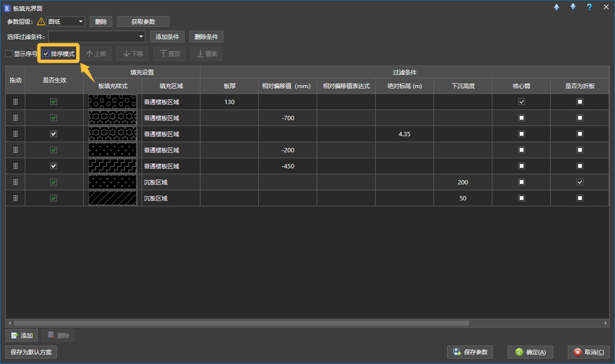Viewport: 615px width, 364px height.
Task: Select the diagonal hatch pattern swatch in last row
Action: (112, 198)
